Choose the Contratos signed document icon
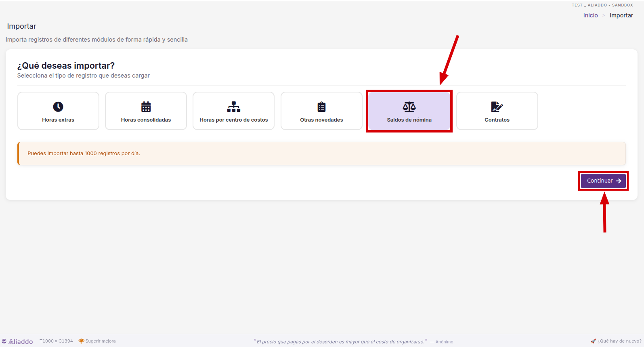Image resolution: width=644 pixels, height=347 pixels. (497, 107)
